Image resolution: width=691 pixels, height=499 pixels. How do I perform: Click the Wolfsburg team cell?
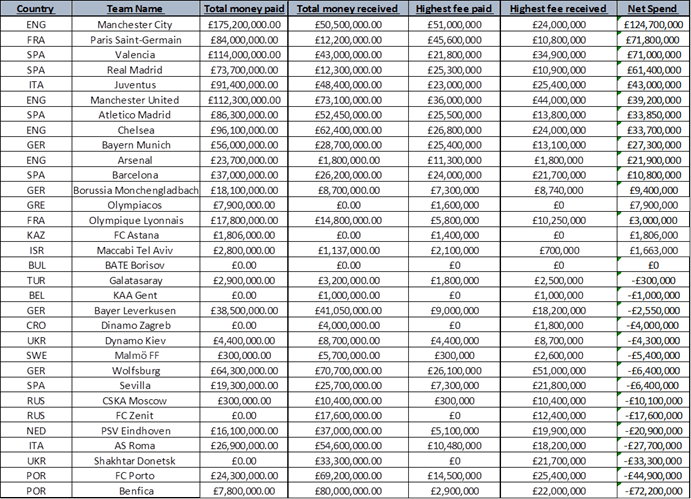tap(135, 370)
